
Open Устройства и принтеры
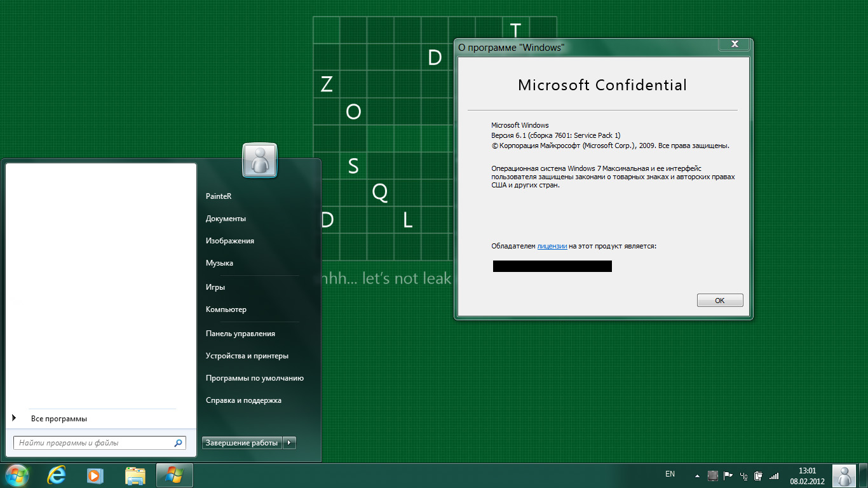(247, 356)
